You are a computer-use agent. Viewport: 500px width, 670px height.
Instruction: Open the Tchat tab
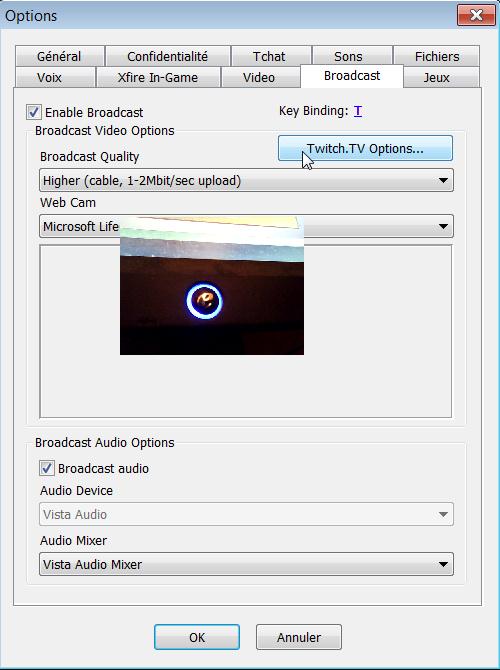click(269, 56)
